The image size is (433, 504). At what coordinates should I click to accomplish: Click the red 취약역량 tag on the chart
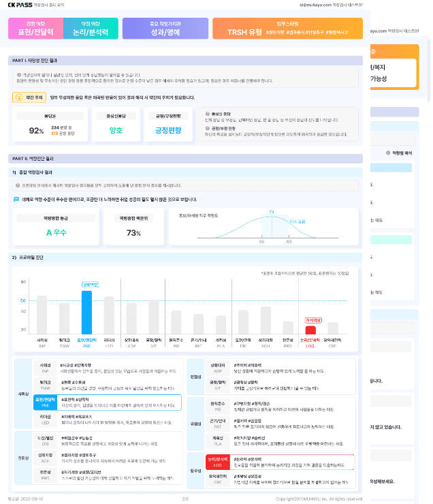tap(312, 319)
